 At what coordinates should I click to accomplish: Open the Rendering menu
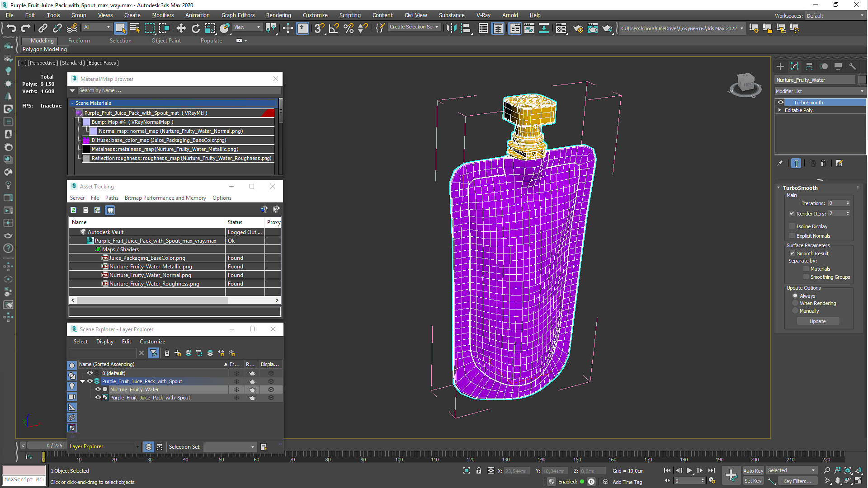click(x=278, y=15)
